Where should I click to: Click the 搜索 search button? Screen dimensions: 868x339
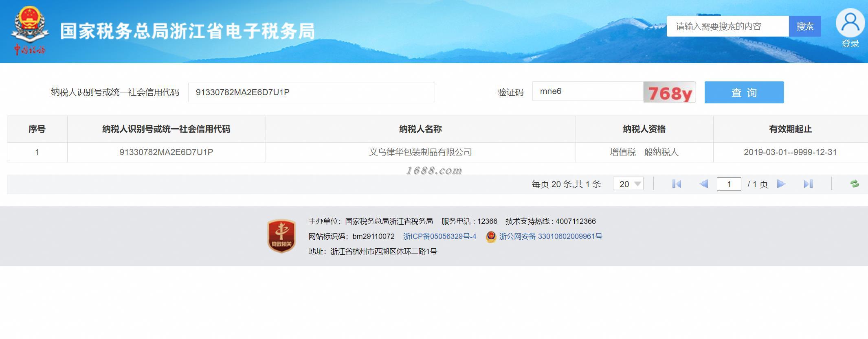pyautogui.click(x=805, y=26)
